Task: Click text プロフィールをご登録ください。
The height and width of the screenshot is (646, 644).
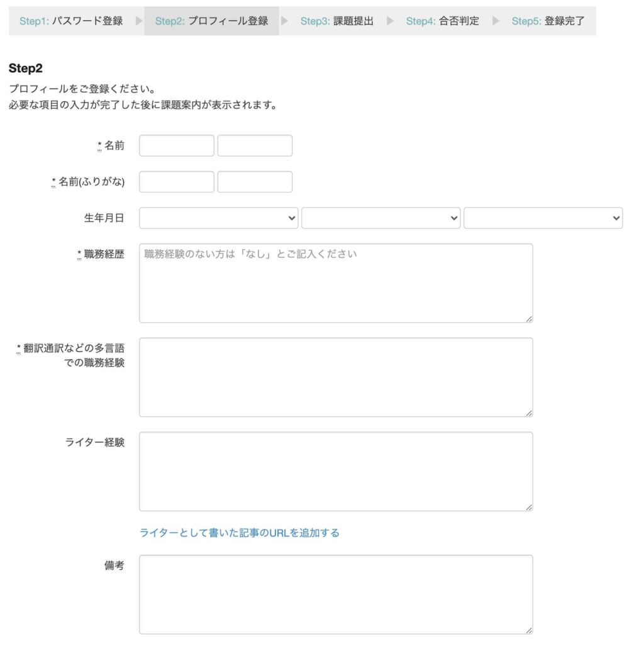Action: coord(82,89)
